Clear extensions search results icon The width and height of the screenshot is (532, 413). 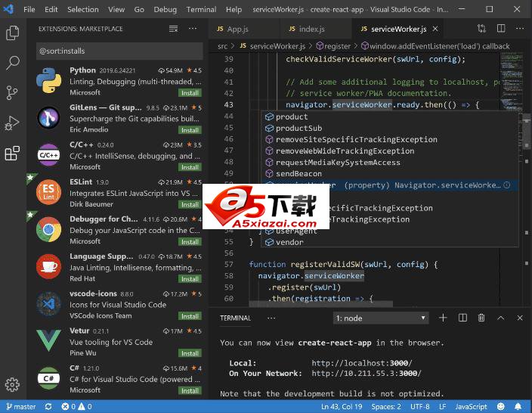173,29
